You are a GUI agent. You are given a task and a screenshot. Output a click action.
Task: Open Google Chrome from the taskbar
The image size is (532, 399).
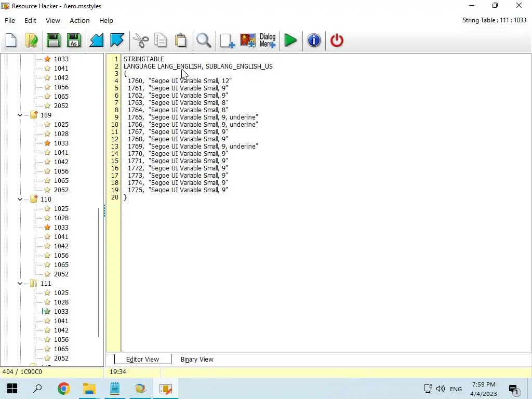[x=64, y=389]
